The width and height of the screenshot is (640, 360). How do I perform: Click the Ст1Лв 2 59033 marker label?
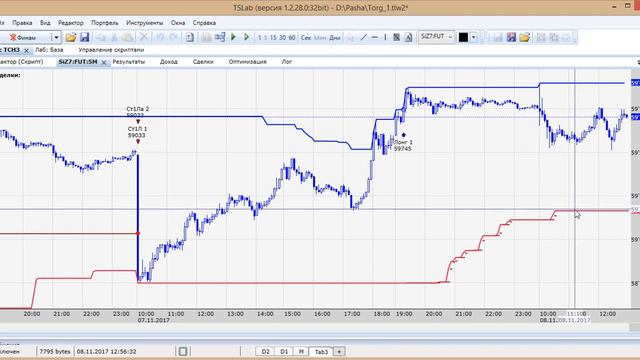[138, 112]
